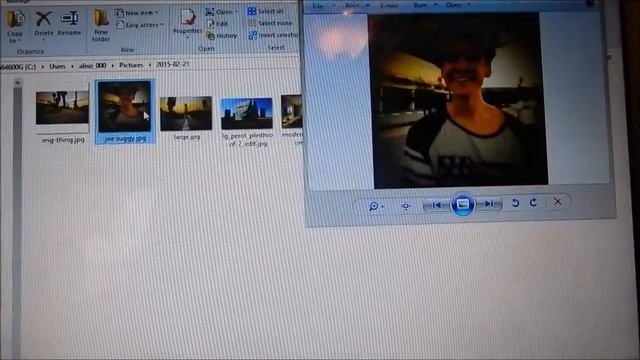Open the Print menu in Photo Viewer
Screen dimensions: 640x360
(352, 5)
